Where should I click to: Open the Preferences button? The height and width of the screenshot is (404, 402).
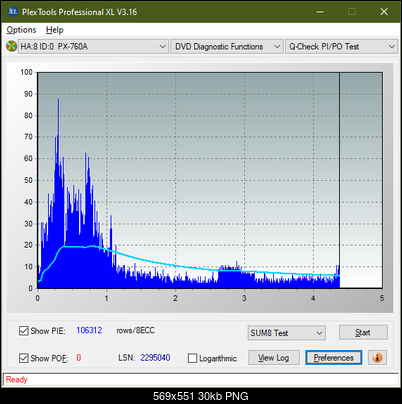334,358
